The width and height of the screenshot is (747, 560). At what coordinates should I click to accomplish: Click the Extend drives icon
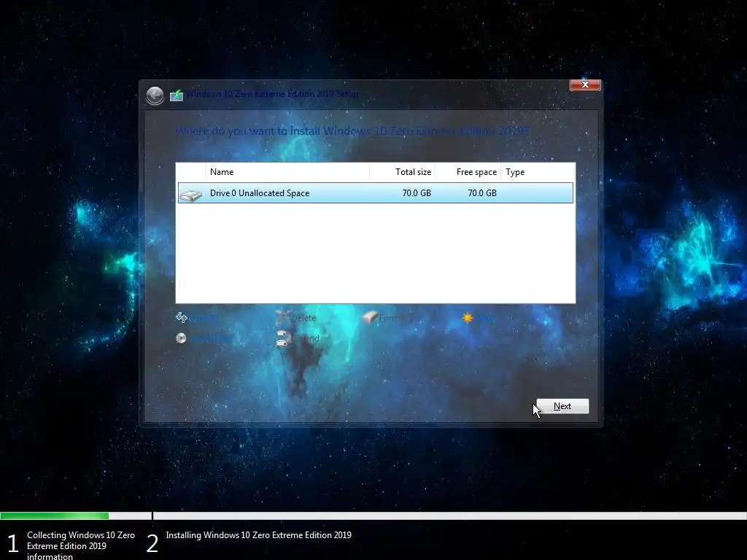pos(282,338)
